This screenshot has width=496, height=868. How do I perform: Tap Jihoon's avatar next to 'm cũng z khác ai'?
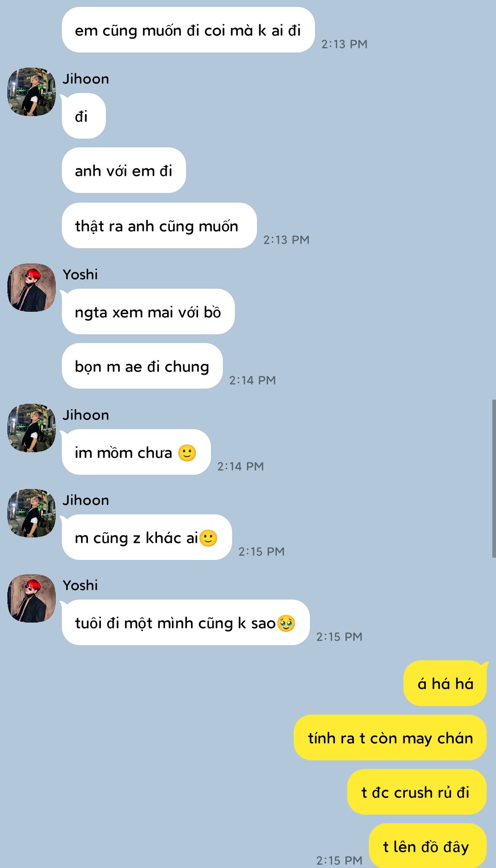click(x=31, y=513)
